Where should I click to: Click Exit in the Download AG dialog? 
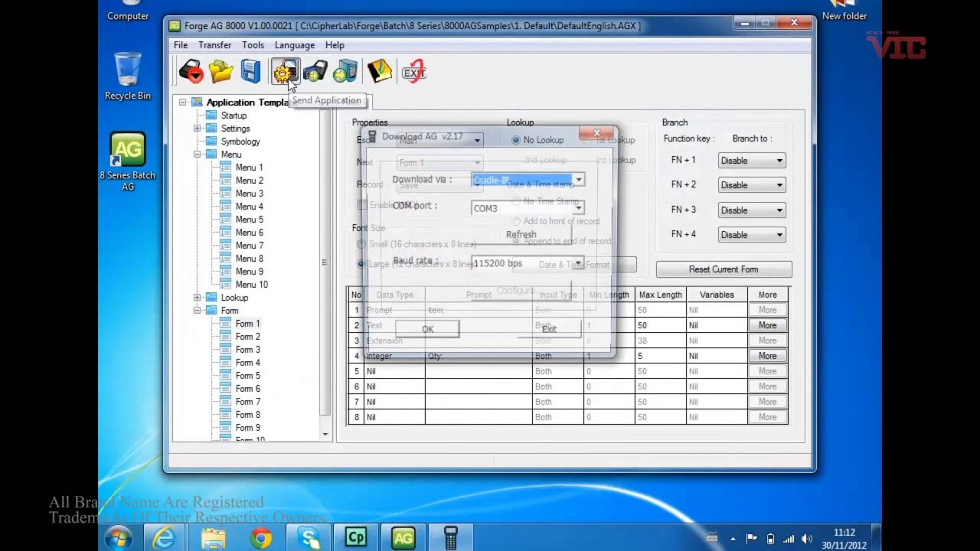(x=549, y=329)
